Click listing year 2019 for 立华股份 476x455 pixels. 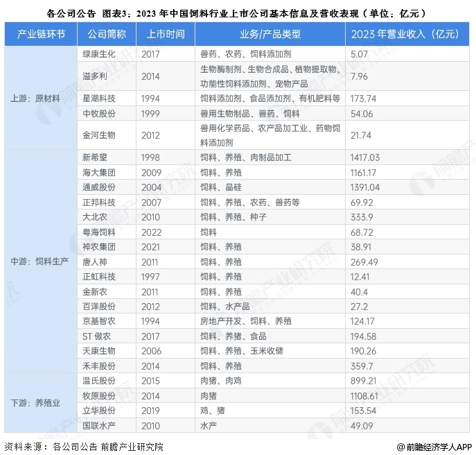pyautogui.click(x=150, y=411)
